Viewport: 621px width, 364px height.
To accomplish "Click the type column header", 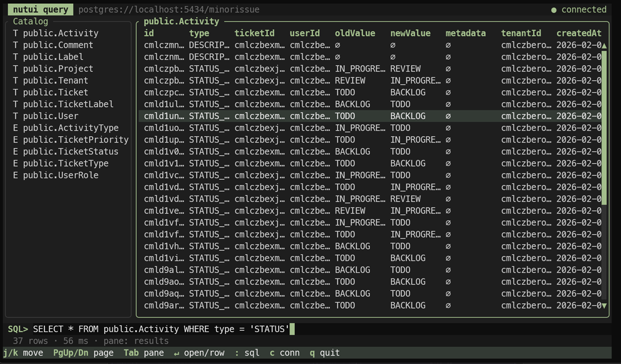I will [199, 33].
